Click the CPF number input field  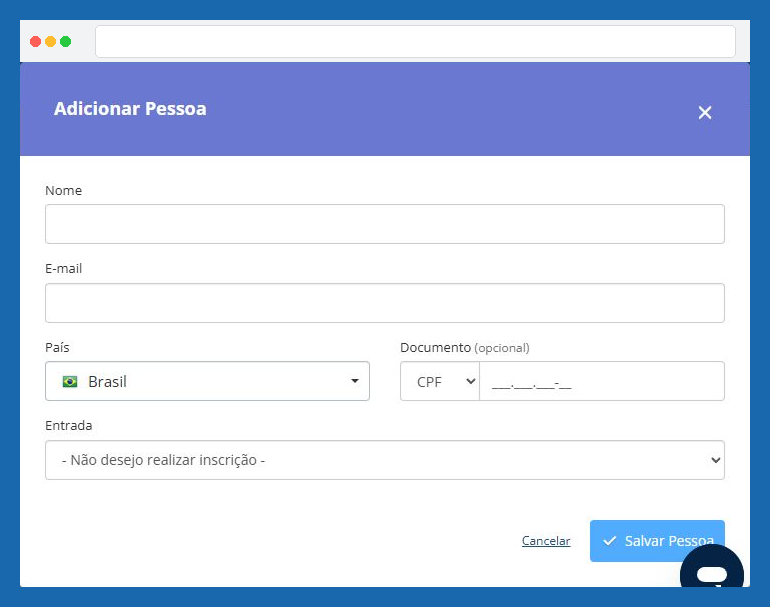[x=602, y=381]
